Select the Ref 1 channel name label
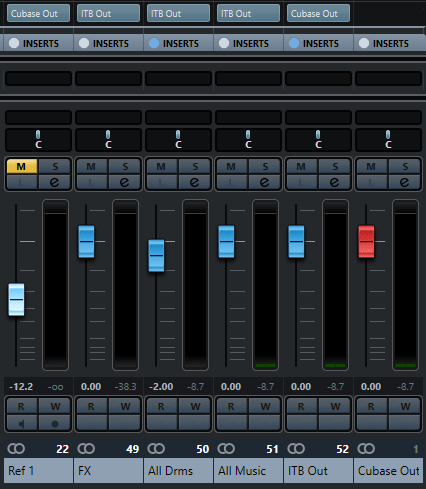The image size is (426, 489). tap(38, 471)
